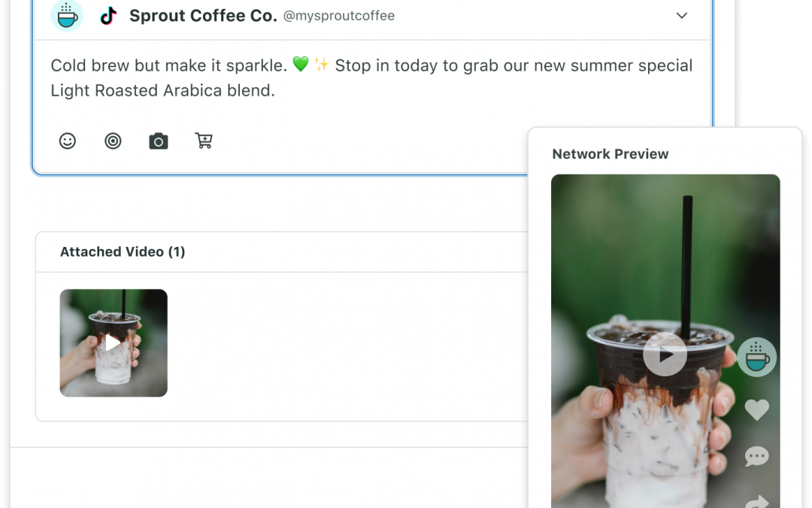Click the green heart emoji in caption

tap(301, 65)
